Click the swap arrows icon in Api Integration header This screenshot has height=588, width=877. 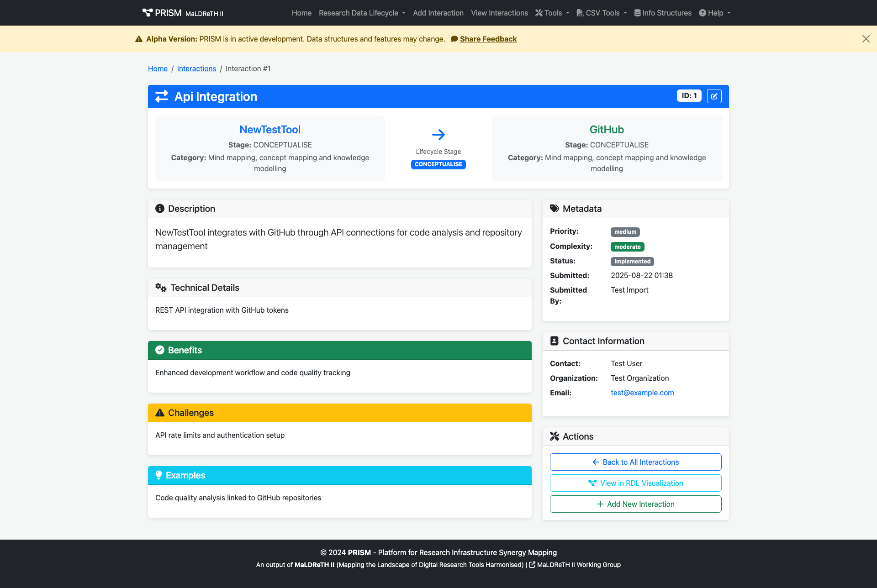(x=162, y=96)
